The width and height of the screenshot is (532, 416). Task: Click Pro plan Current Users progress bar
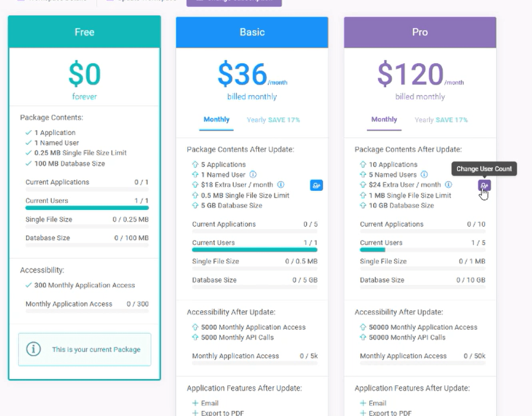pyautogui.click(x=422, y=250)
